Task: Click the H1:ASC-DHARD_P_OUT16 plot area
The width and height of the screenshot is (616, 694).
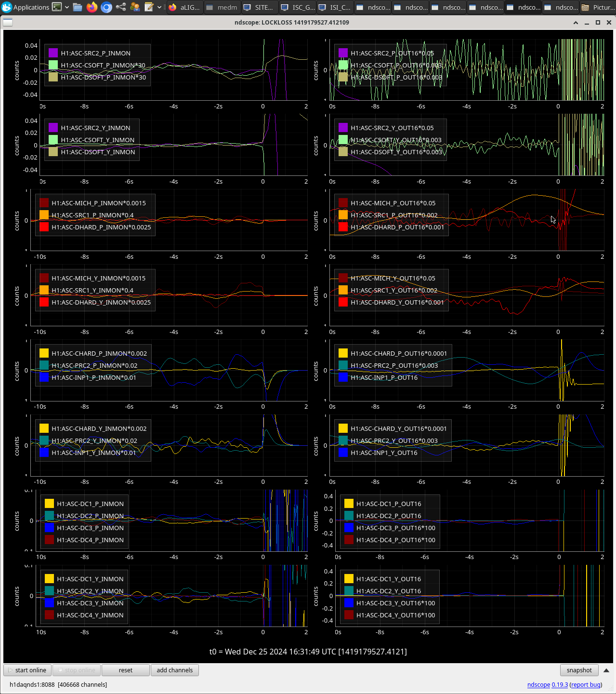Action: (467, 220)
